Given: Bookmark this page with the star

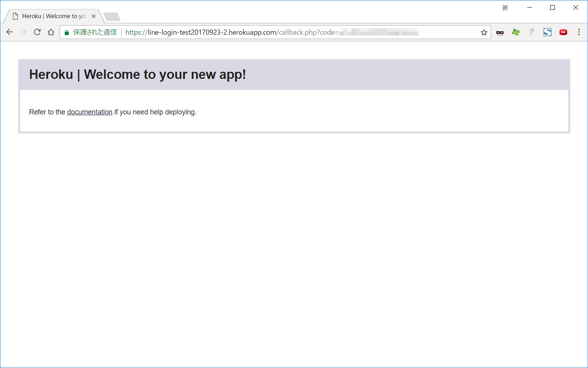Looking at the screenshot, I should [484, 32].
